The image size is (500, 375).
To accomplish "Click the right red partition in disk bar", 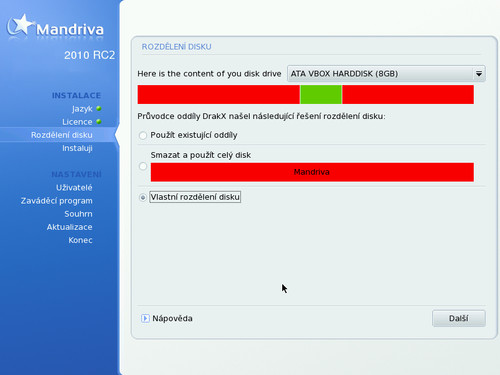I will [408, 94].
